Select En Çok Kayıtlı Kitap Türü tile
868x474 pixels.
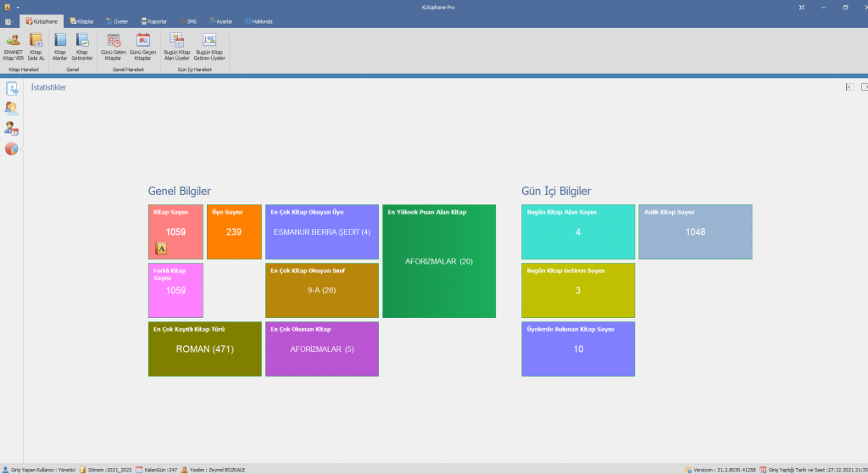click(205, 349)
